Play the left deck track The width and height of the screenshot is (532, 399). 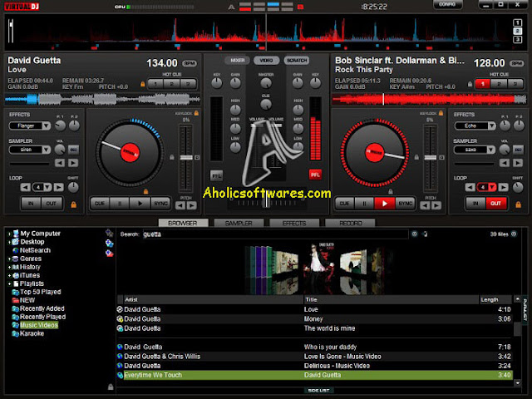point(140,204)
